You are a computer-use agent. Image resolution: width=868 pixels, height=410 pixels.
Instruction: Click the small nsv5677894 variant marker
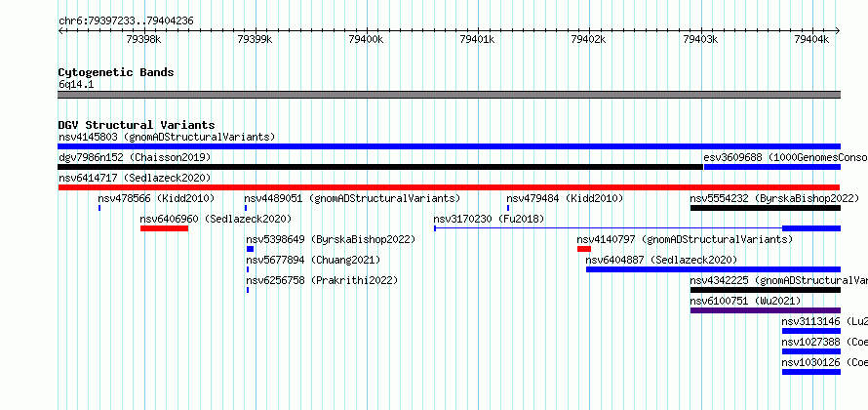(x=248, y=269)
